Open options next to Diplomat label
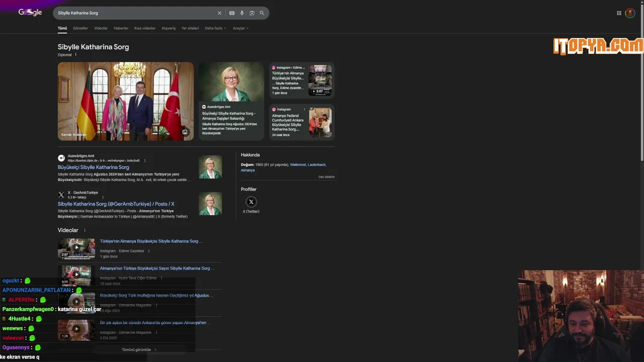This screenshot has height=362, width=644. (x=76, y=55)
